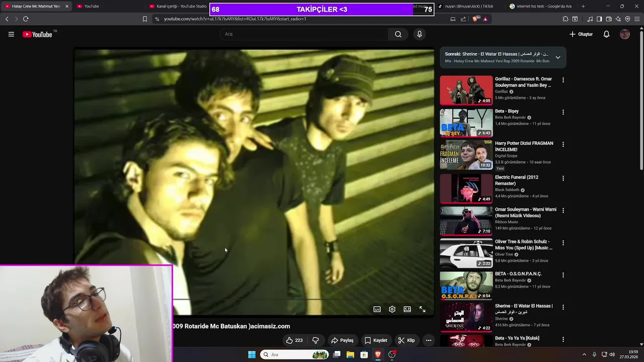The height and width of the screenshot is (362, 644).
Task: Switch to Kanal içeriği YouTube Studio tab
Action: point(179,6)
